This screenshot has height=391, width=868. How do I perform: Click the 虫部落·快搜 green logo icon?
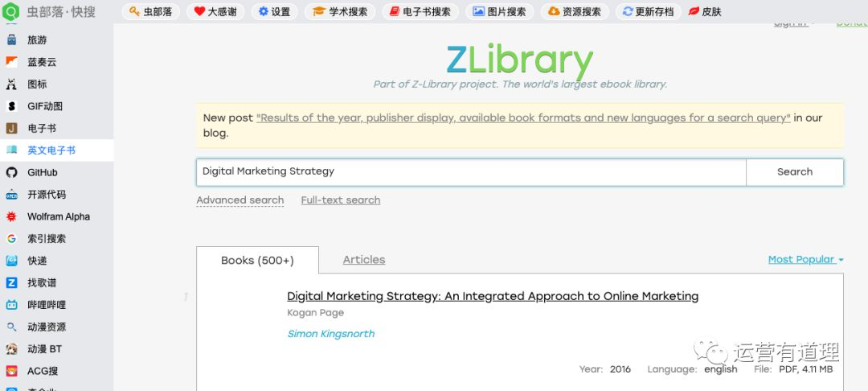pos(11,11)
